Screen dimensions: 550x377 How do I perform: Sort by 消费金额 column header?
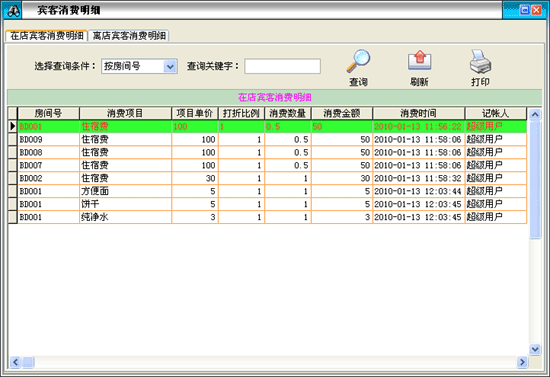click(342, 113)
